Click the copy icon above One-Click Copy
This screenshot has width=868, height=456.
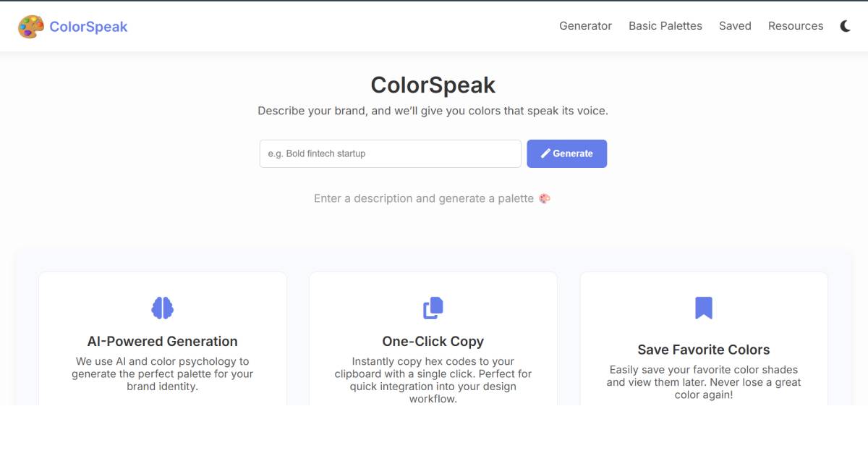click(433, 308)
